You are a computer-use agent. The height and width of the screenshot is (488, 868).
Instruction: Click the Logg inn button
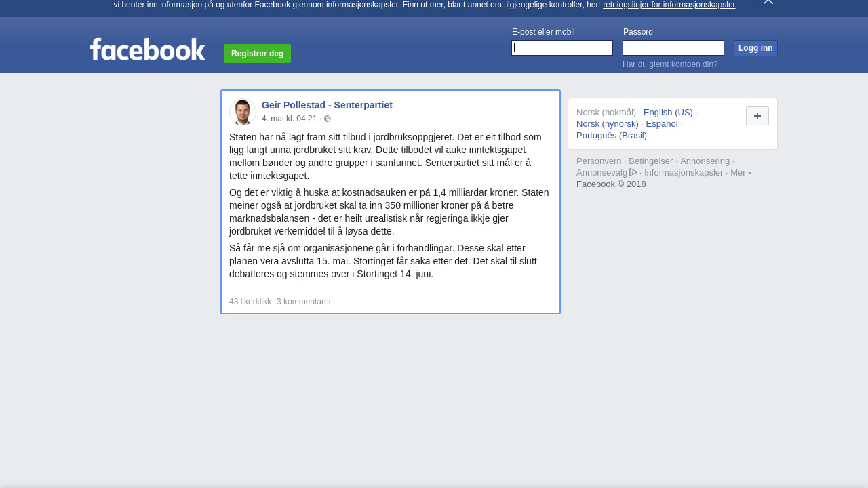(x=755, y=48)
